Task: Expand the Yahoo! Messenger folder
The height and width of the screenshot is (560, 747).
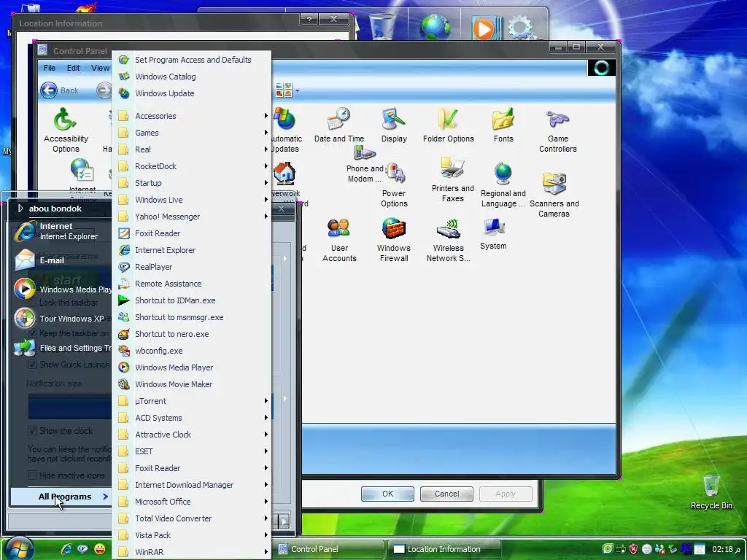Action: [x=192, y=216]
